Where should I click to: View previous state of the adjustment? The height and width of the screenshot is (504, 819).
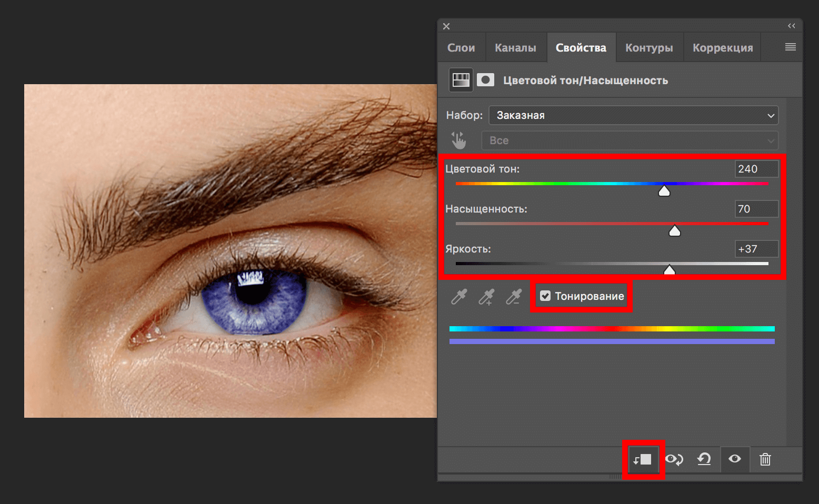[x=674, y=459]
